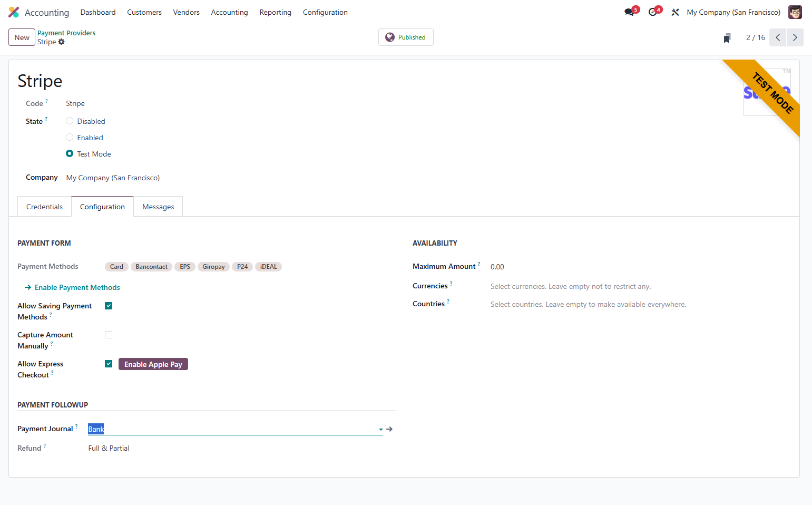Open the Vendors menu
Image resolution: width=812 pixels, height=505 pixels.
click(186, 12)
